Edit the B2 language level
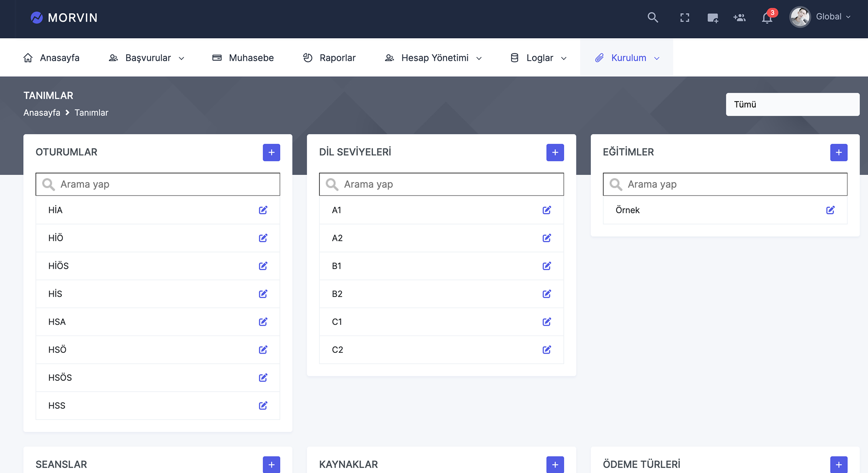868x473 pixels. (547, 294)
